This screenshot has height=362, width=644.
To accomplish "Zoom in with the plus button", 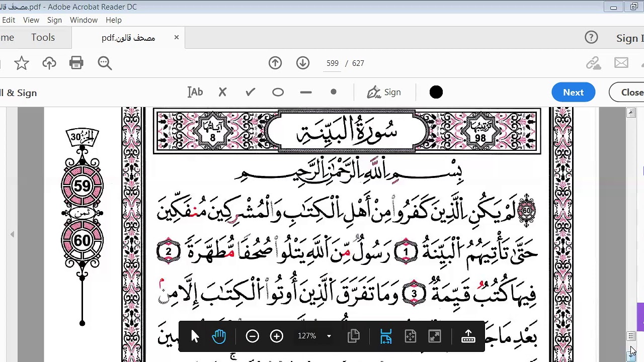I will click(276, 336).
